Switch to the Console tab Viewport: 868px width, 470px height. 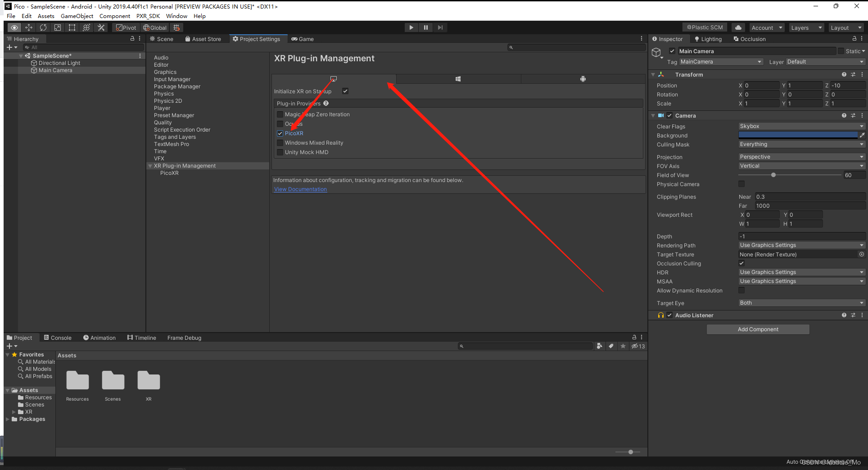(58, 338)
